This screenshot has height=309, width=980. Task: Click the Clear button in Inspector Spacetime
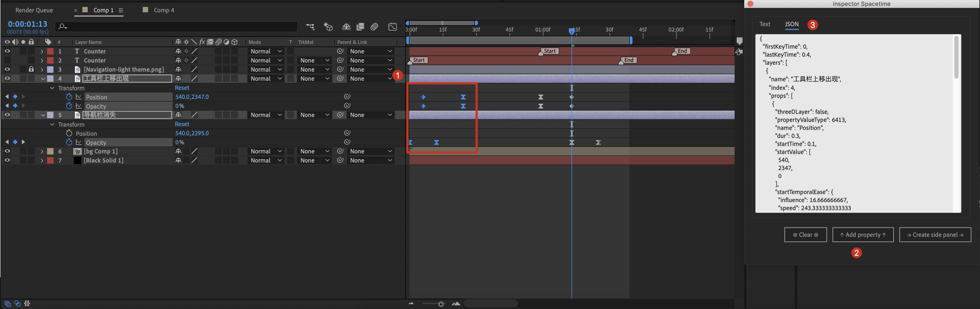pos(805,235)
